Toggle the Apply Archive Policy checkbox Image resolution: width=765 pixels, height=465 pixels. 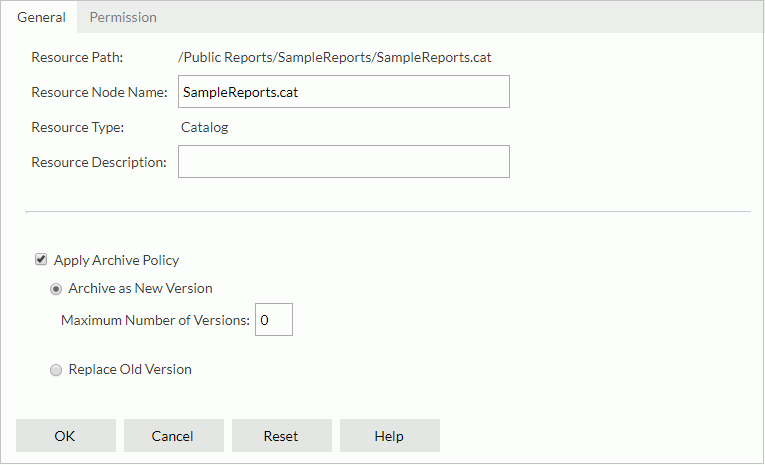[x=41, y=260]
